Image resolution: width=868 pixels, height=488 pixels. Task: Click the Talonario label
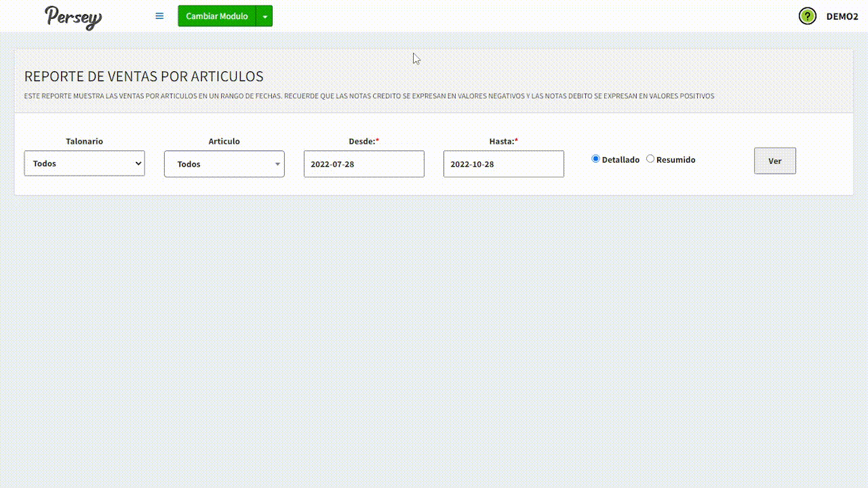pyautogui.click(x=84, y=141)
